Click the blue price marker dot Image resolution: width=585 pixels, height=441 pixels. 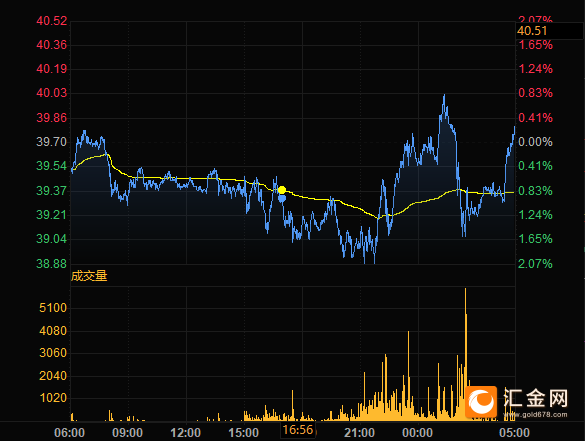tap(282, 198)
